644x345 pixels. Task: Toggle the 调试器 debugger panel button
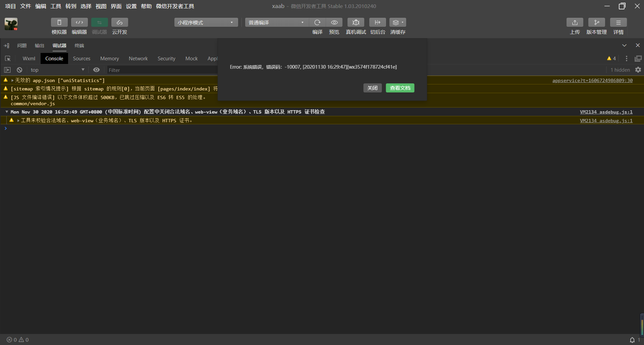pyautogui.click(x=99, y=22)
